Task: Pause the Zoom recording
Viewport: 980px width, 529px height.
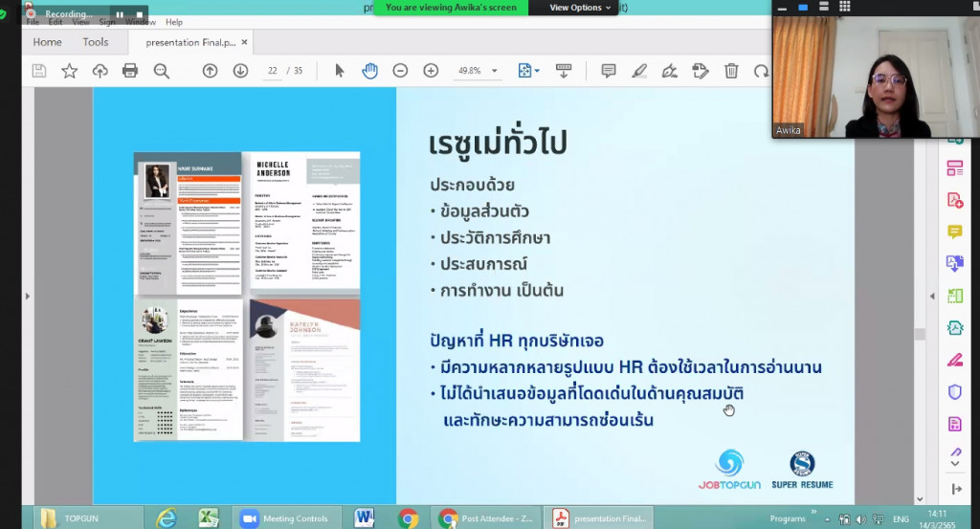Action: [120, 14]
